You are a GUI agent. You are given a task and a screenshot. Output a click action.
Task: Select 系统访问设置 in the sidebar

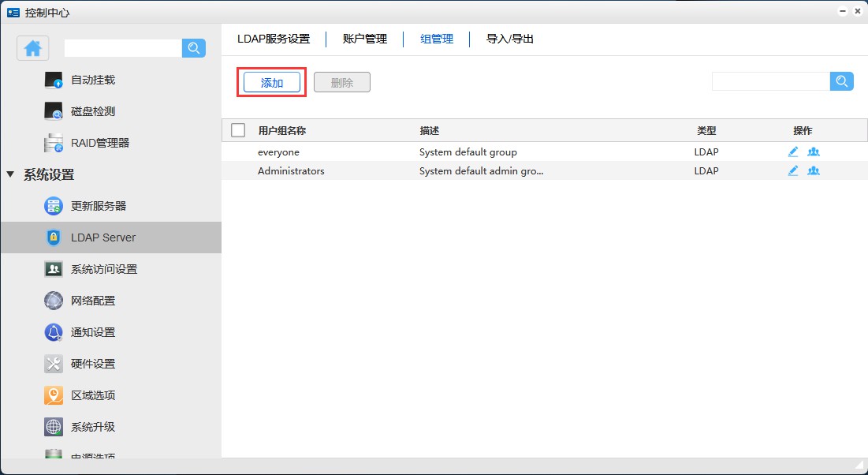[103, 269]
